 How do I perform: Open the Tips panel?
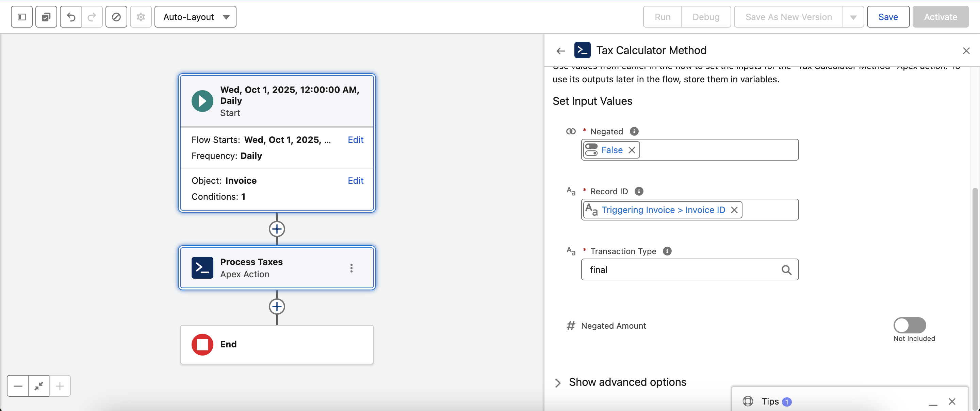[x=770, y=401]
